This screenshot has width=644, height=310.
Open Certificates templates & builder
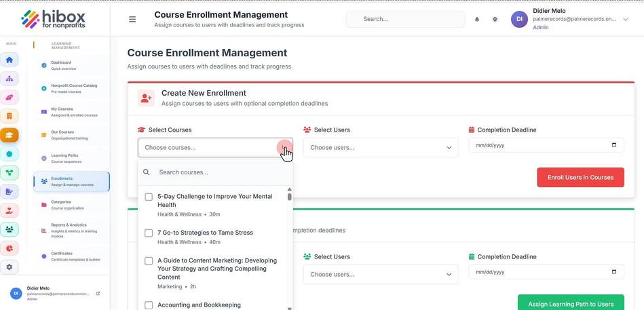click(71, 256)
